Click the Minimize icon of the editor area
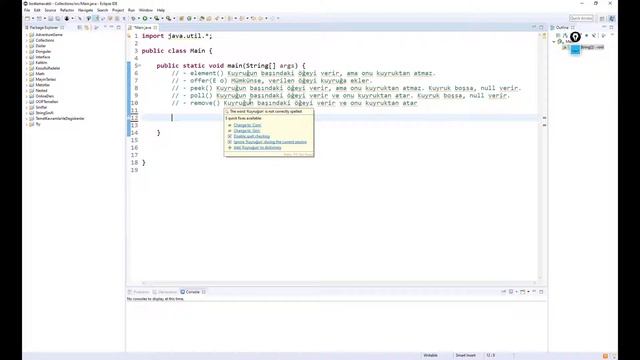Screen dimensions: 640x360 pos(534,27)
